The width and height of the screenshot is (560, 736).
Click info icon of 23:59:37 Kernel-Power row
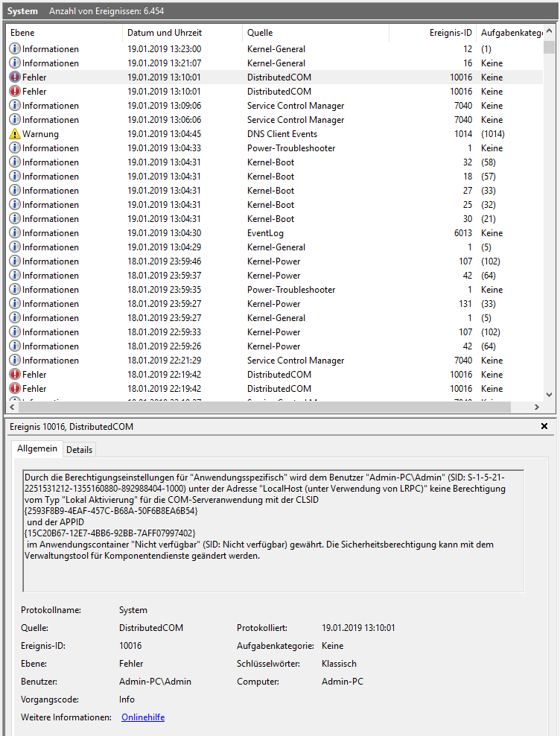click(x=15, y=276)
